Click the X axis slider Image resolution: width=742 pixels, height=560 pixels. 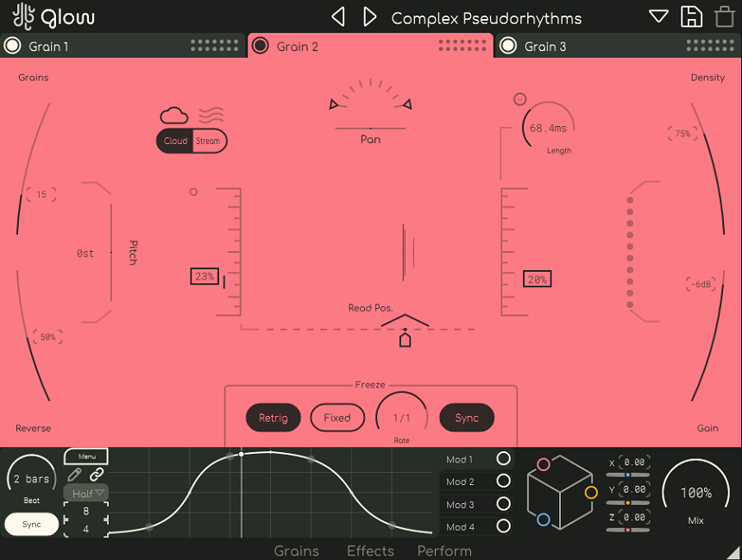(x=628, y=475)
